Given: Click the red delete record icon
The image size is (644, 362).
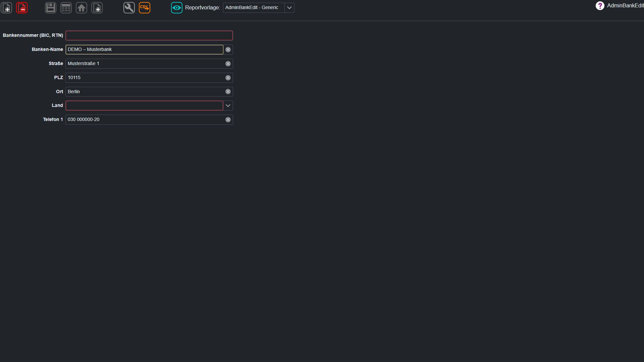Looking at the screenshot, I should [x=22, y=8].
